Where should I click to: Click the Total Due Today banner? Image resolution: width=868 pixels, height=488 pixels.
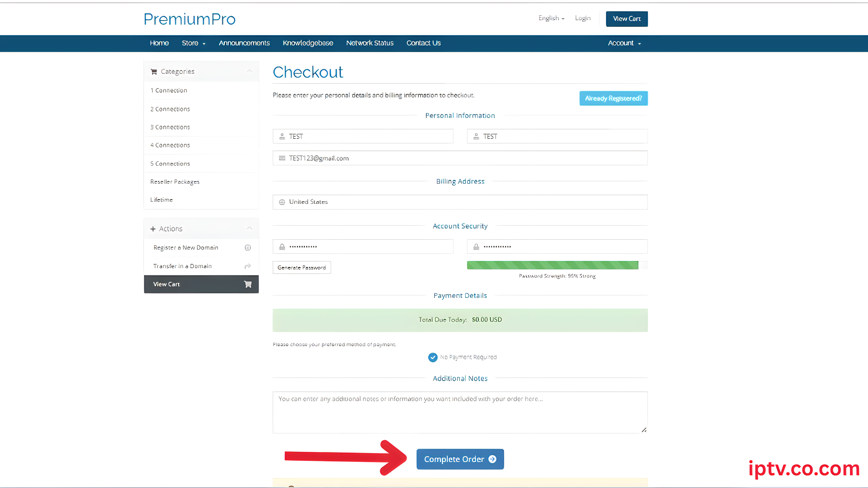(x=460, y=320)
